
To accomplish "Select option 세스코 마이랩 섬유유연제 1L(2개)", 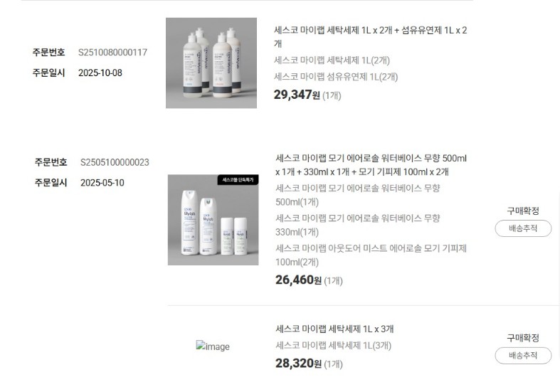I will point(336,77).
